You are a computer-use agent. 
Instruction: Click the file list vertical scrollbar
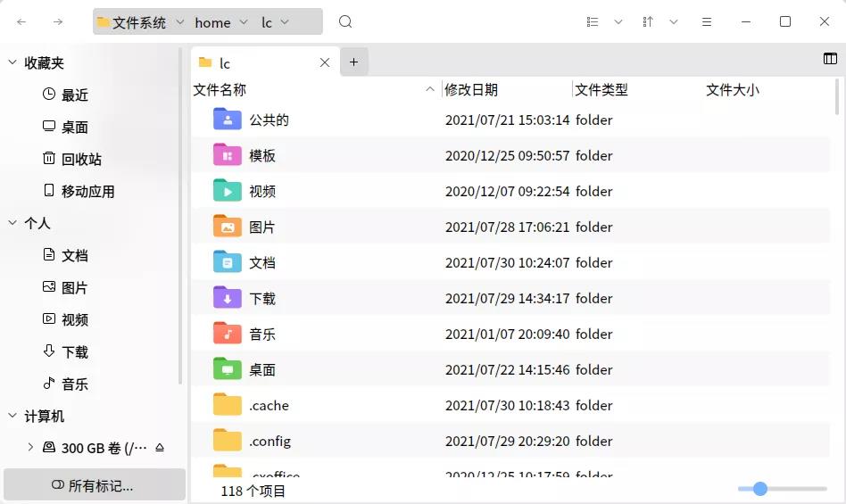coord(837,97)
